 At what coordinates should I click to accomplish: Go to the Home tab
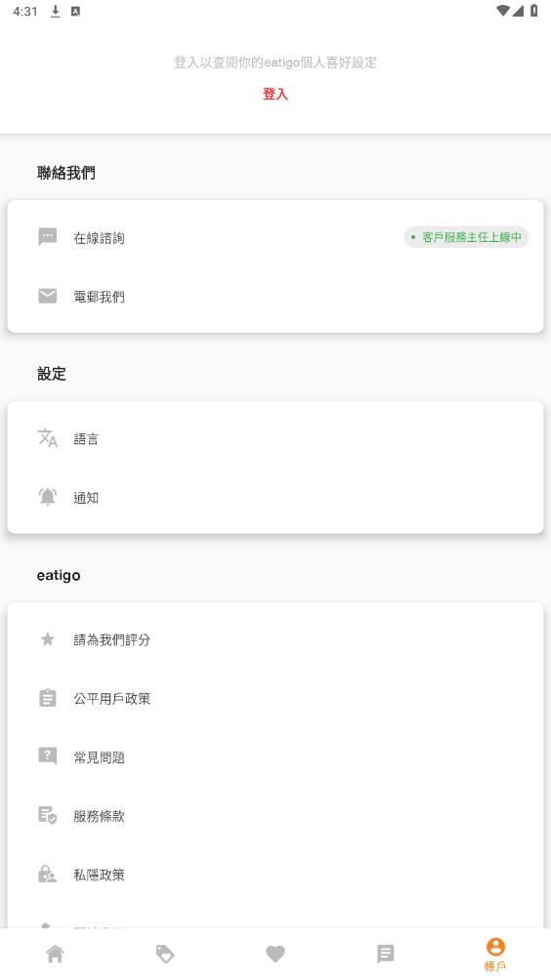55,954
